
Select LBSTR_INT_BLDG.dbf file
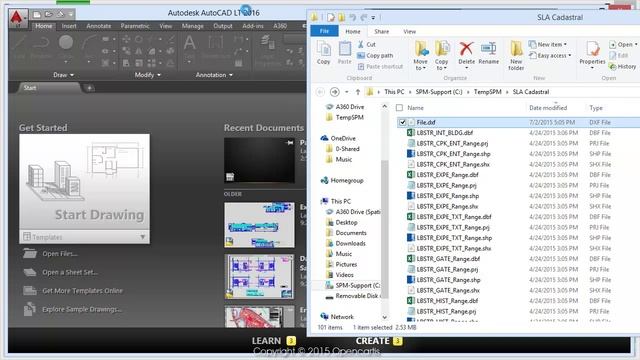click(x=444, y=133)
